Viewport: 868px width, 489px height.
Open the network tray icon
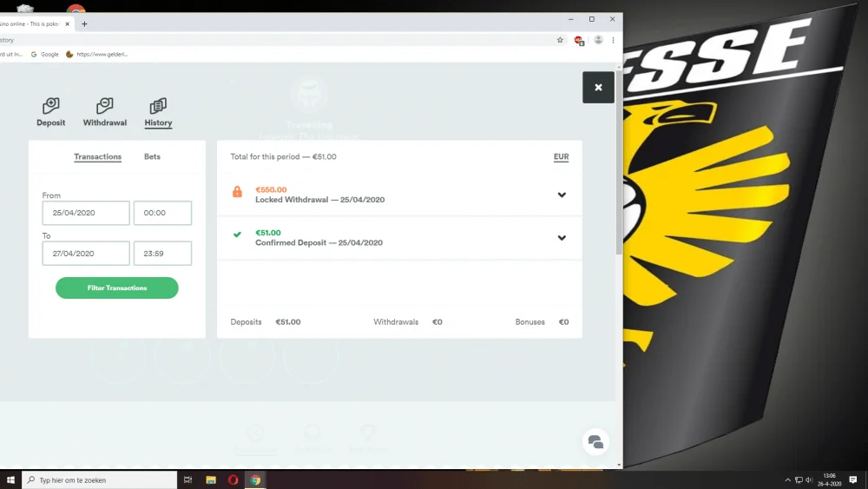pyautogui.click(x=799, y=480)
